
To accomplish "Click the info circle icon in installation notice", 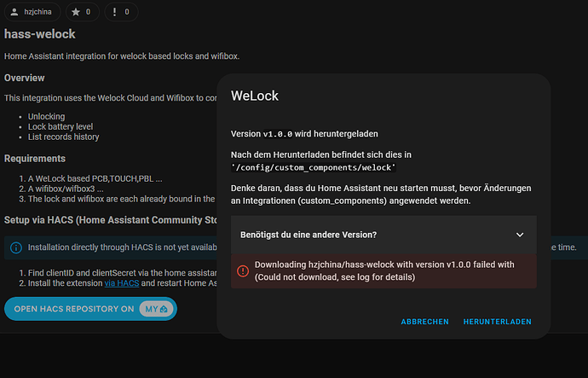I will [x=16, y=247].
